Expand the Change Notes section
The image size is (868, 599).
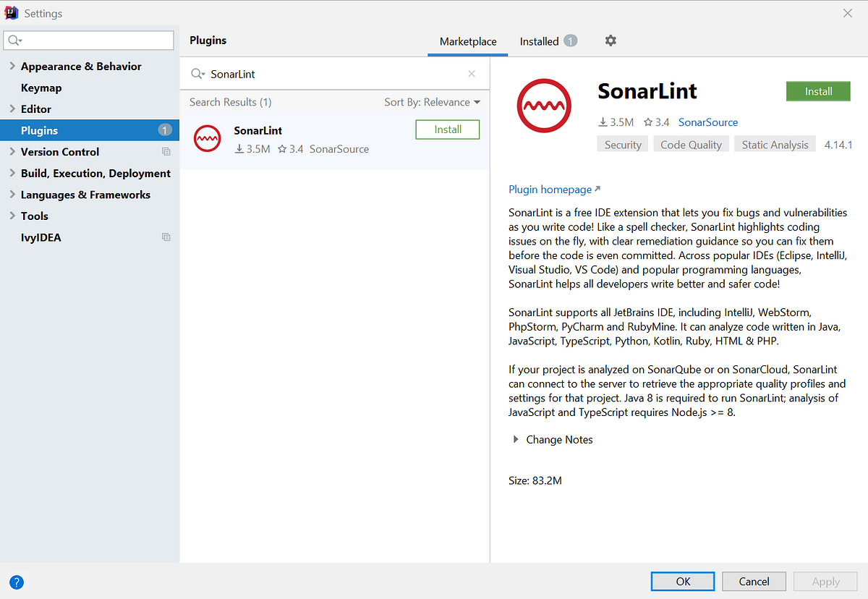515,439
